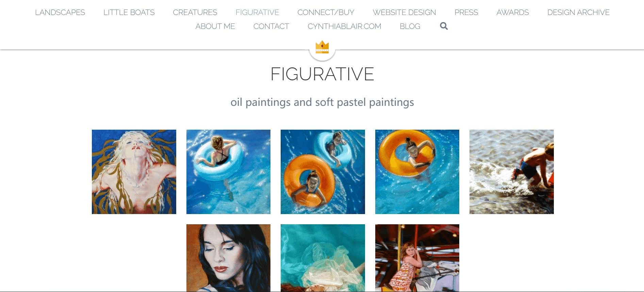Open the Design Archive link

pyautogui.click(x=578, y=12)
